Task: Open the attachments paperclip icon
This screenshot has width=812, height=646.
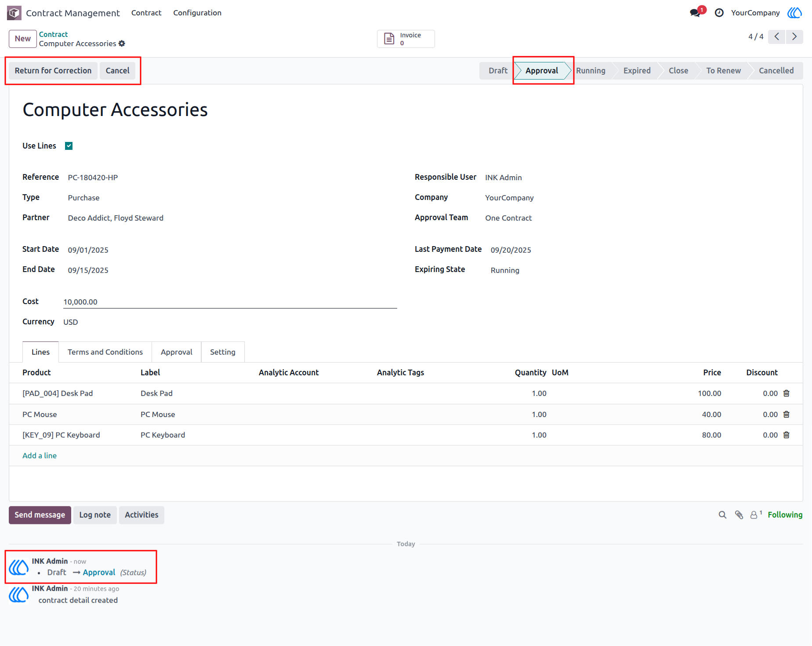Action: [x=739, y=515]
